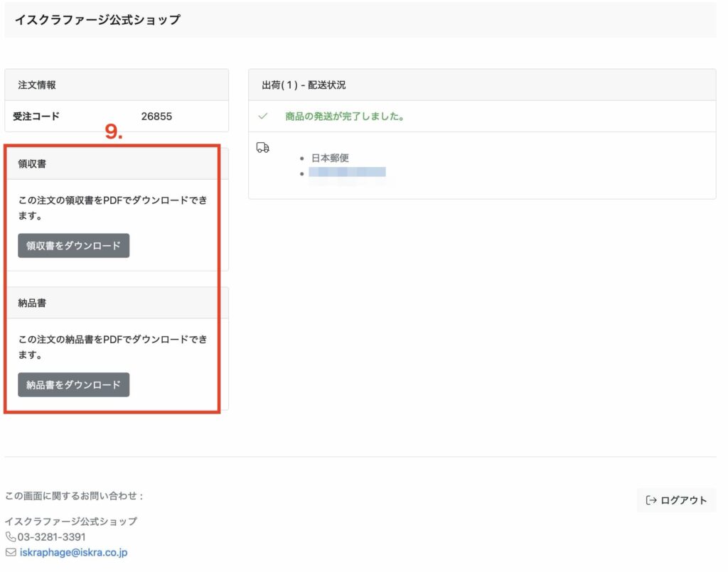728x572 pixels.
Task: Click the 受注コード label
Action: [x=36, y=117]
